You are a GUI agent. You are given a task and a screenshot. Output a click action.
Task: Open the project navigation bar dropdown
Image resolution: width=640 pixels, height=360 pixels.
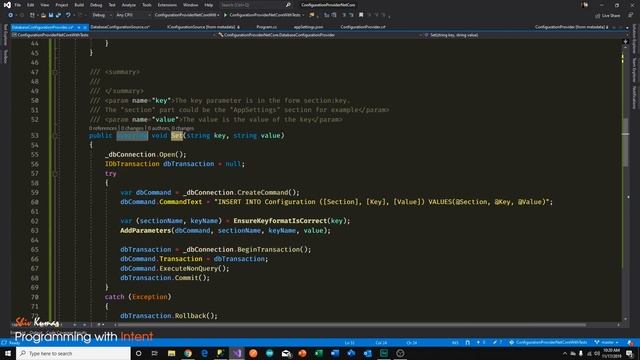click(x=113, y=35)
